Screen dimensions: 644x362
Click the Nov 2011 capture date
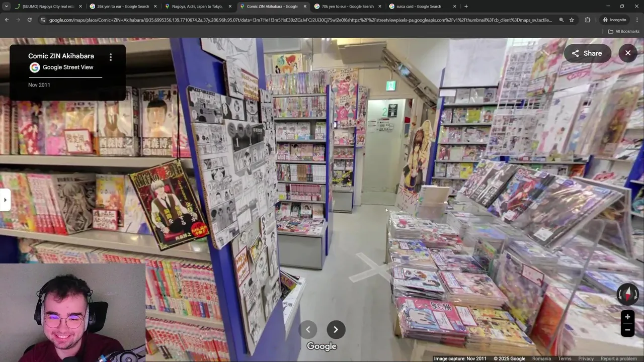(x=39, y=85)
